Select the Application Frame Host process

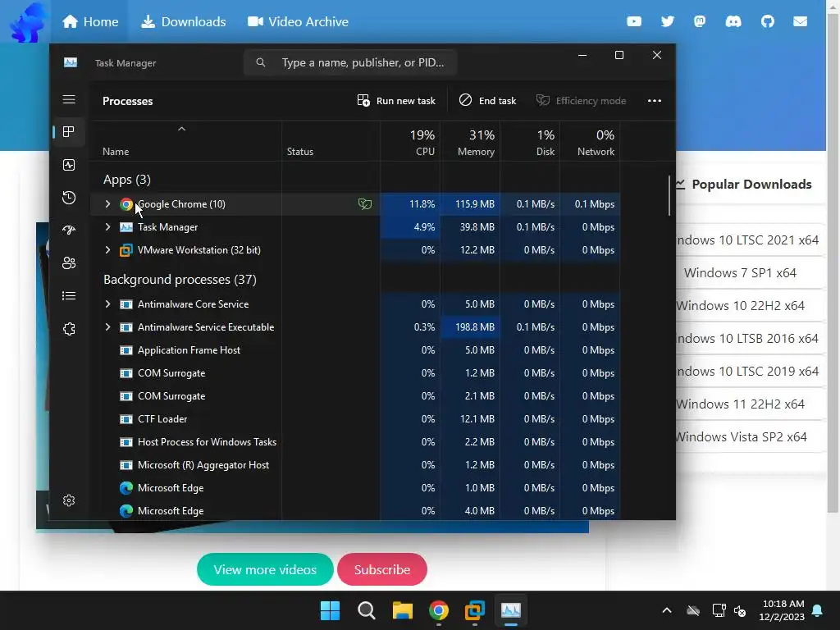pyautogui.click(x=355, y=350)
